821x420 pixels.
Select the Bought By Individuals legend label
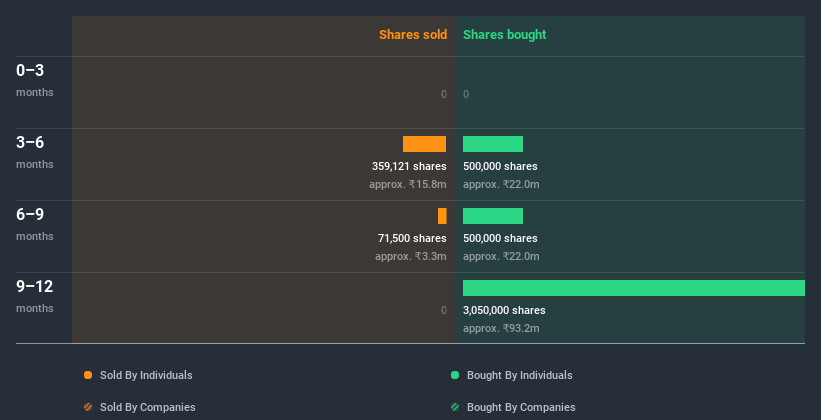[x=519, y=375]
